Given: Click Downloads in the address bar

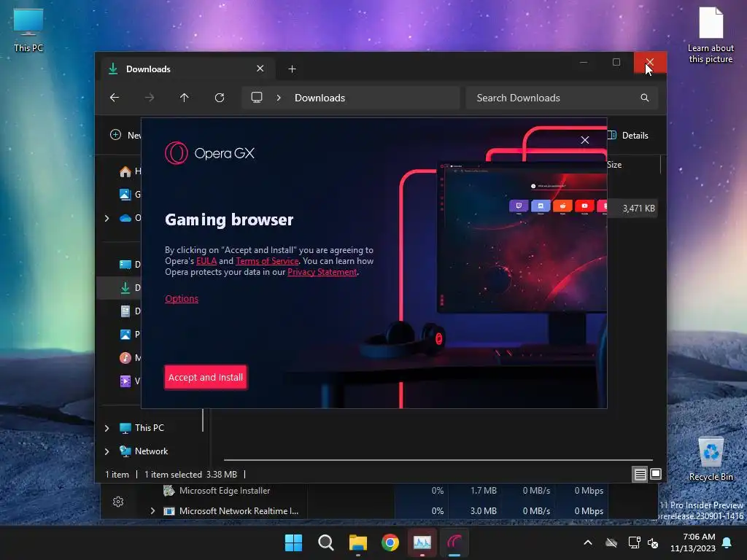Looking at the screenshot, I should [320, 98].
